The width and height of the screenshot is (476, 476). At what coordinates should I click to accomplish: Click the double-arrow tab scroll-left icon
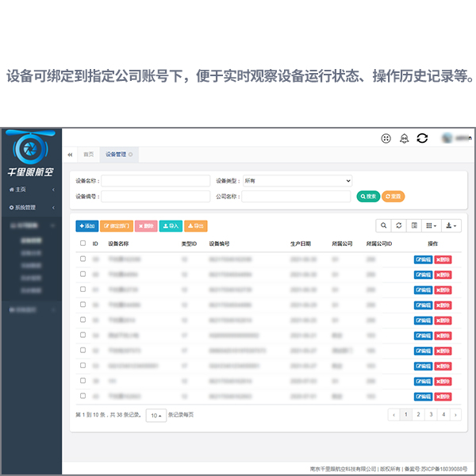[70, 155]
